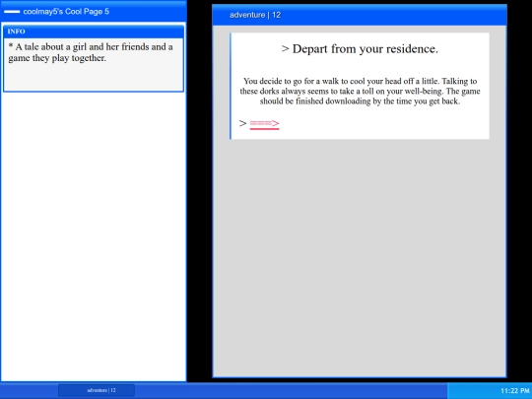
Task: Click the Depart from your residence heading
Action: pyautogui.click(x=360, y=49)
